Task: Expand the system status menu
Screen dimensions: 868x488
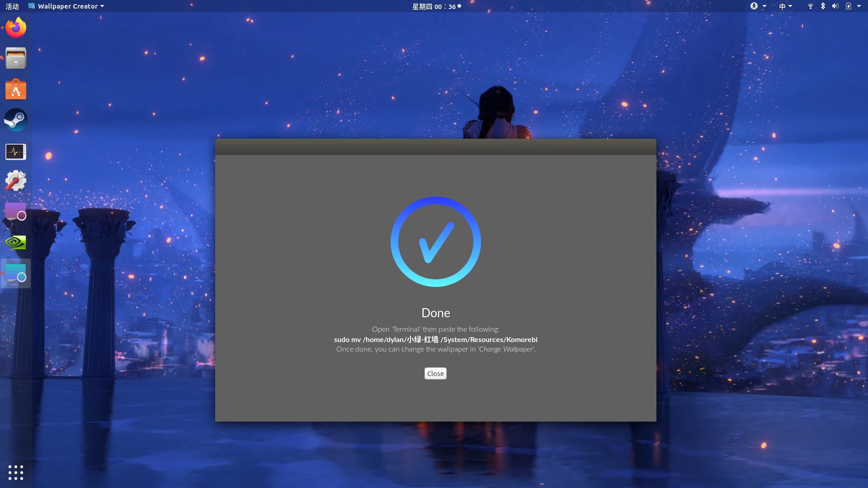Action: 858,6
